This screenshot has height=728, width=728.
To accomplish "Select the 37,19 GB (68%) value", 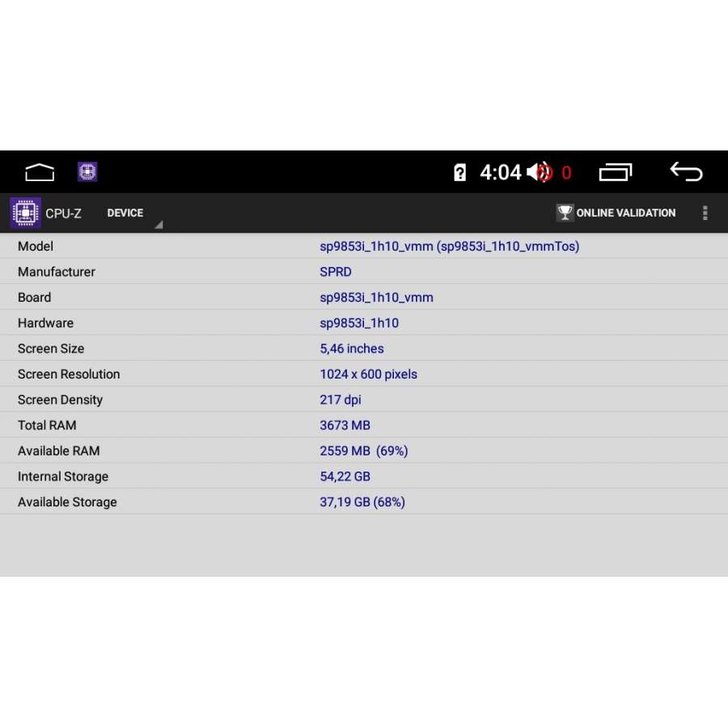I will [x=362, y=502].
